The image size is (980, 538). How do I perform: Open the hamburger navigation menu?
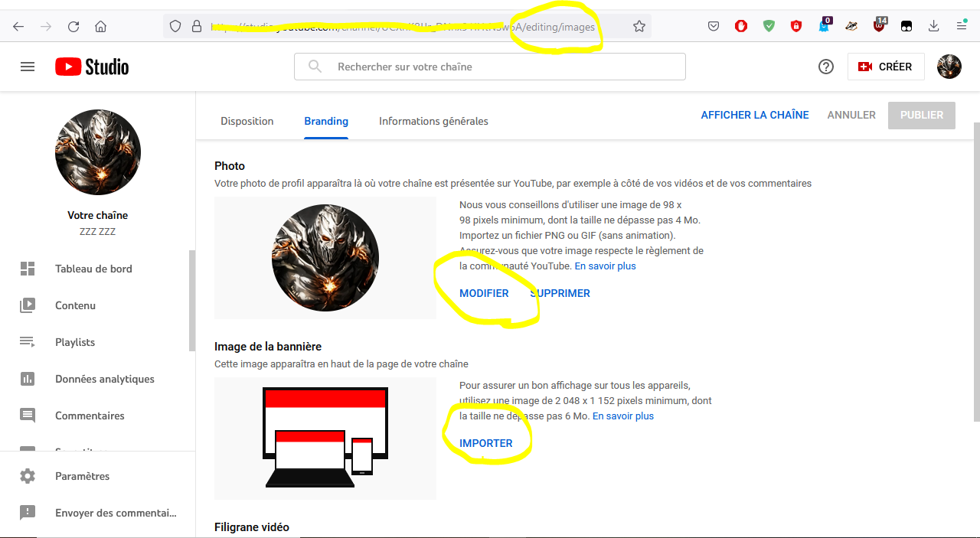(28, 67)
